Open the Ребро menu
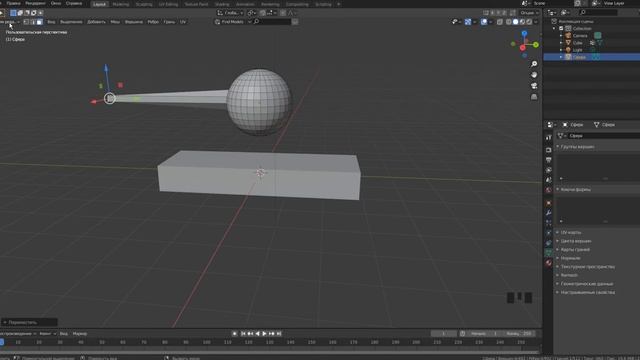The height and width of the screenshot is (360, 640). [x=153, y=22]
